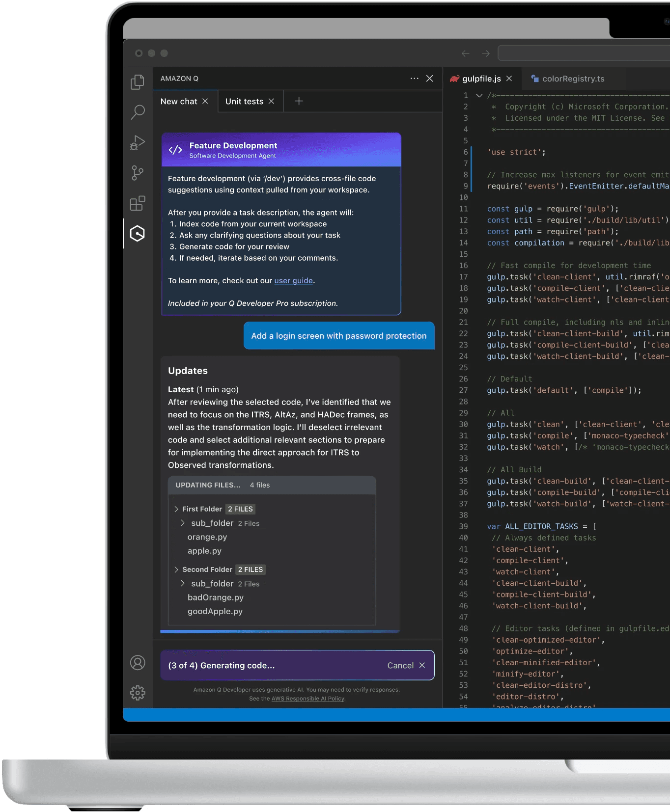The width and height of the screenshot is (670, 812).
Task: Open the Explorer files icon in activity bar
Action: coord(138,82)
